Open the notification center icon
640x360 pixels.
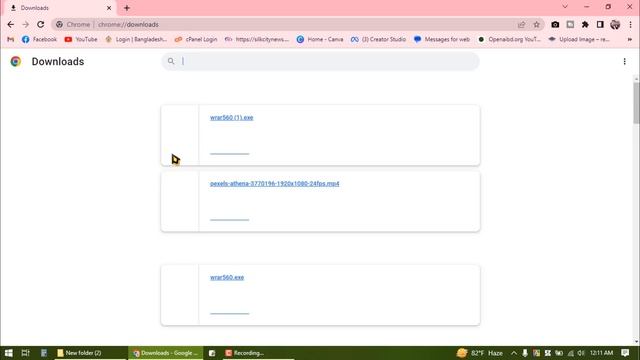click(625, 353)
